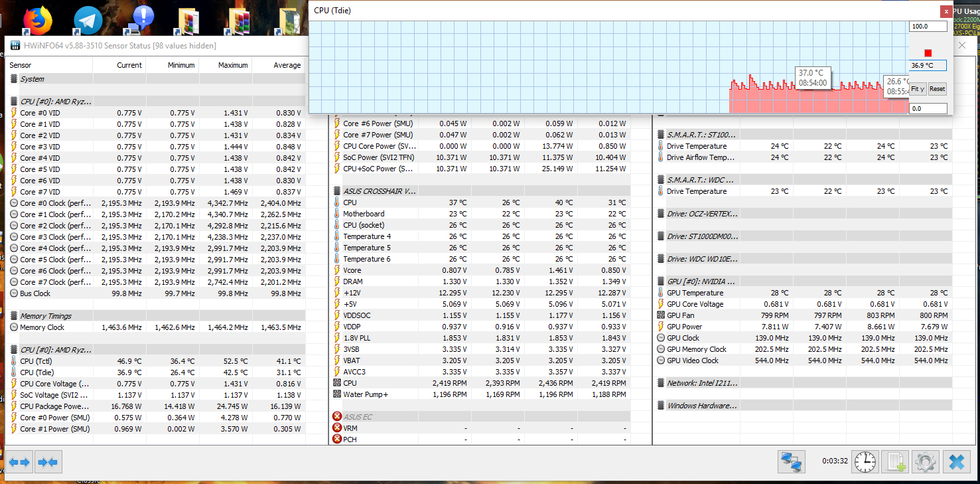Select the Drive: WDC WD10E... group header
The width and height of the screenshot is (980, 484).
pos(803,259)
